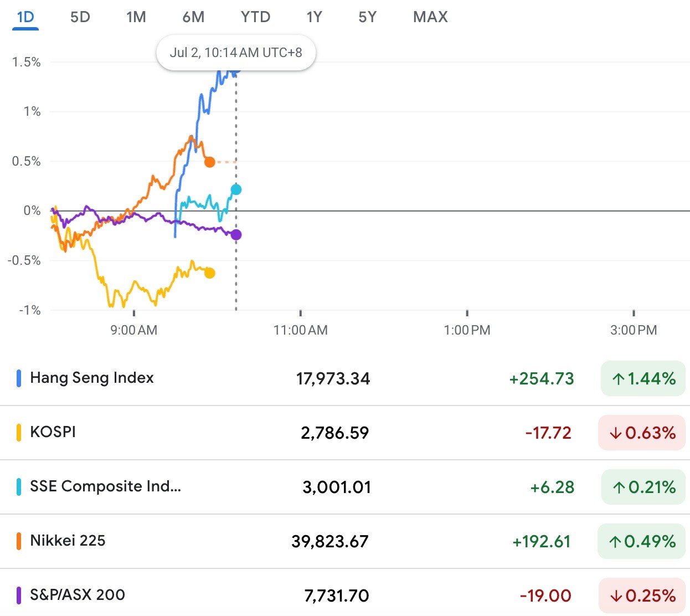
Task: Click the yellow KOSPI chart endpoint dot
Action: click(209, 273)
